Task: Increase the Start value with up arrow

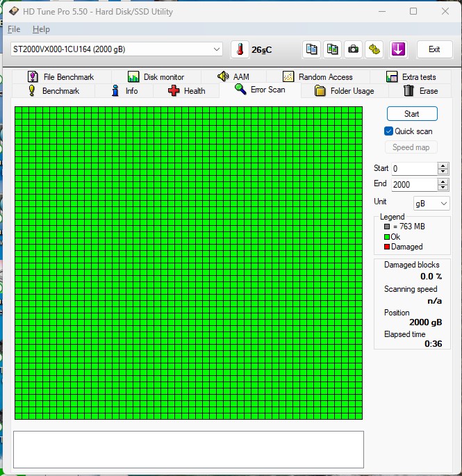Action: pos(443,165)
